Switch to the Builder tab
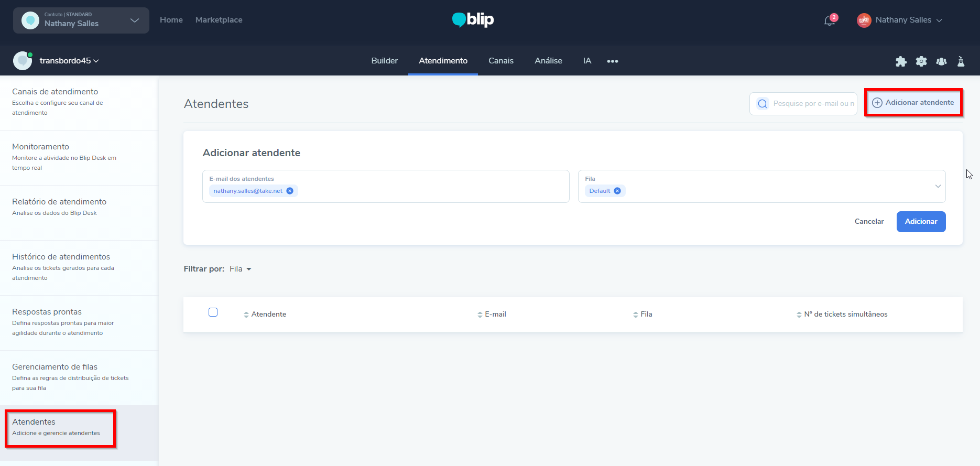980x466 pixels. pyautogui.click(x=384, y=61)
